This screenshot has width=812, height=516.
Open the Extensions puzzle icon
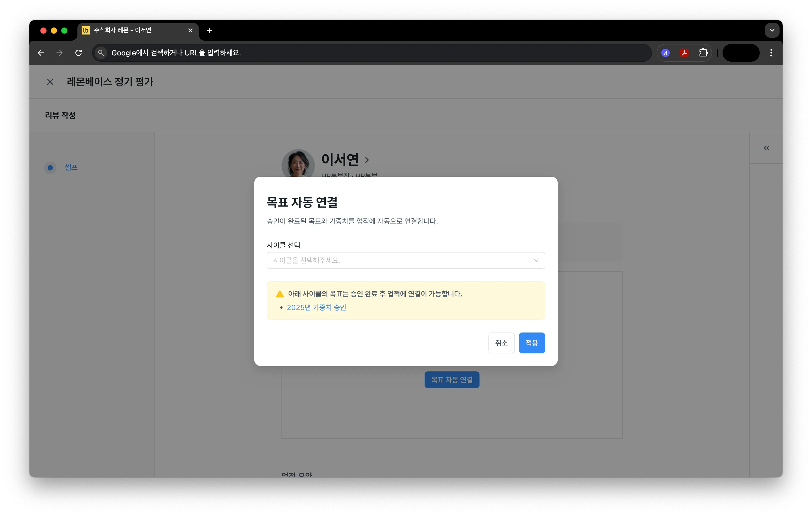tap(703, 53)
